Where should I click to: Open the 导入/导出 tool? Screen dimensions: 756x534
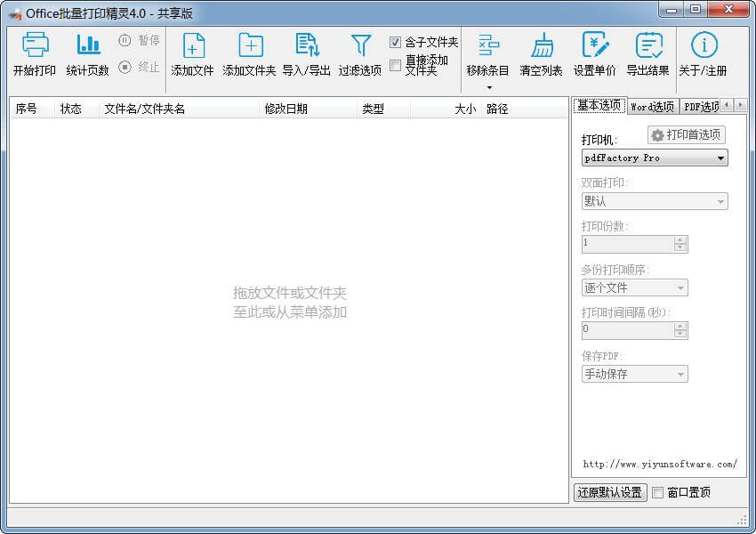click(307, 44)
